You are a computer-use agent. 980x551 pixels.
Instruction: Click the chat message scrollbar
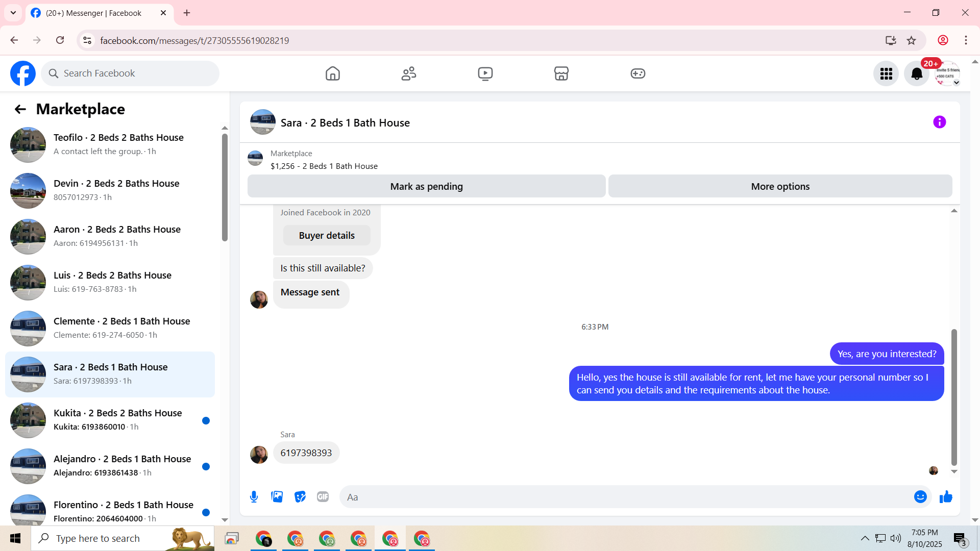953,397
